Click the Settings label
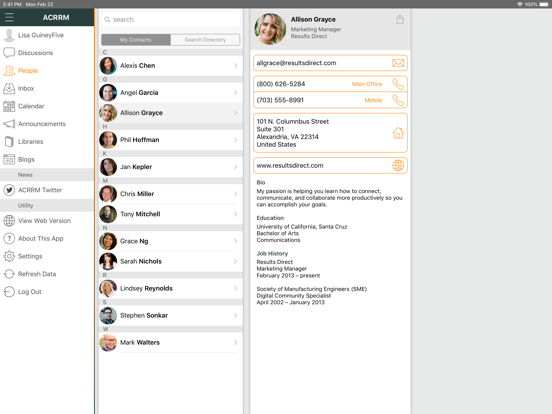Image resolution: width=552 pixels, height=414 pixels. [30, 256]
